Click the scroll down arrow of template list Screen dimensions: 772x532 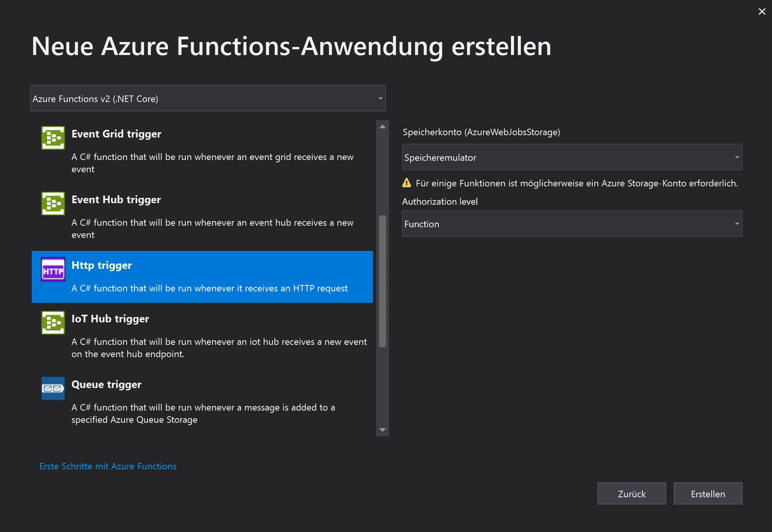382,430
